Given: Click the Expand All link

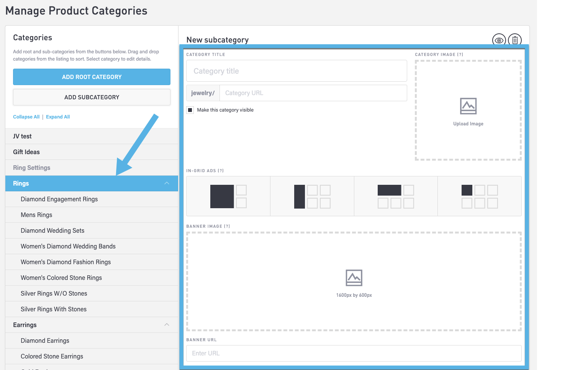Looking at the screenshot, I should 58,117.
